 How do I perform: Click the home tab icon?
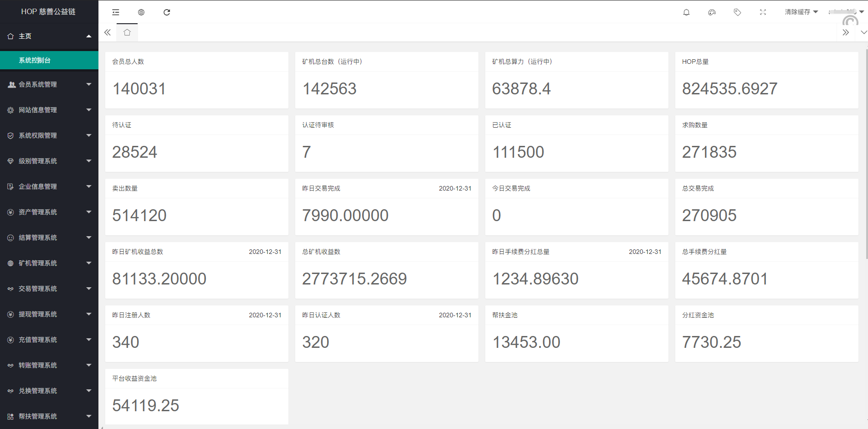coord(127,32)
